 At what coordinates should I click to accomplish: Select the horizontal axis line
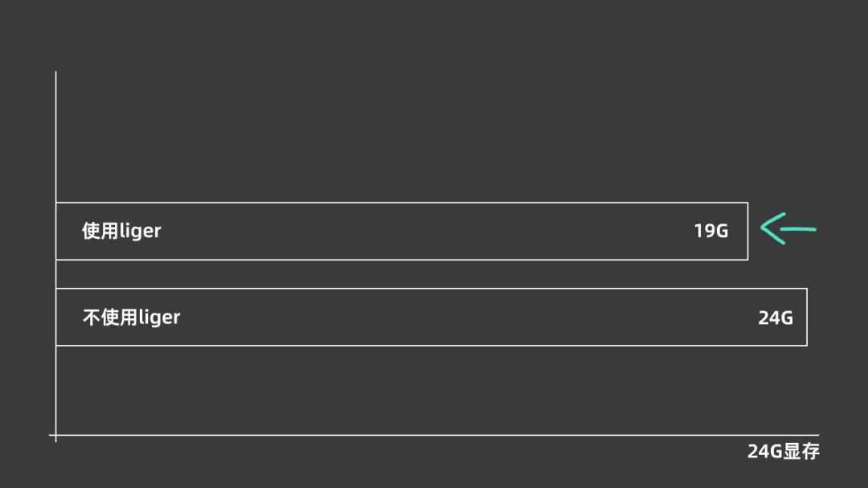point(434,436)
